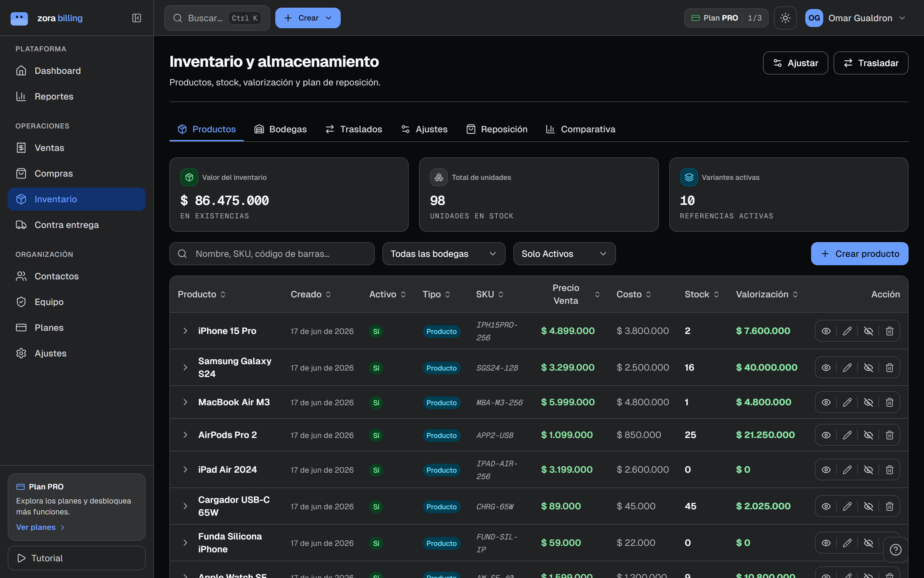Edit the iPhone 15 Pro product
The width and height of the screenshot is (924, 578).
[847, 331]
